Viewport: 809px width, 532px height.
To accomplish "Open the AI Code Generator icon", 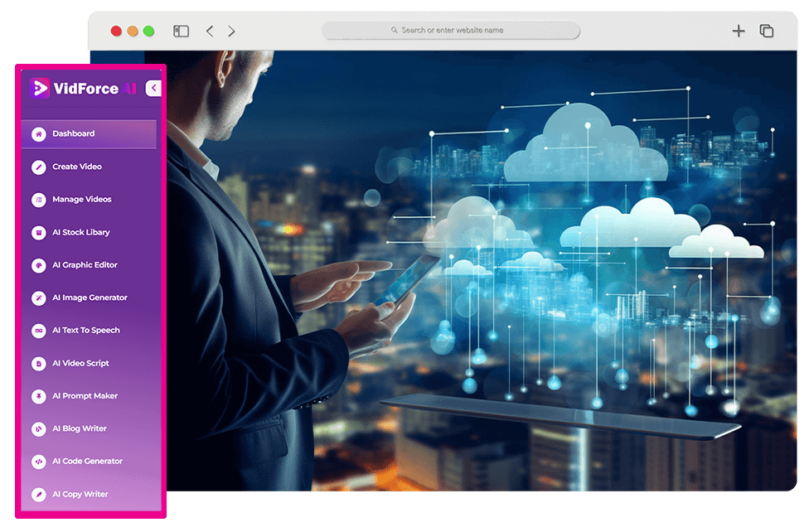I will coord(38,462).
